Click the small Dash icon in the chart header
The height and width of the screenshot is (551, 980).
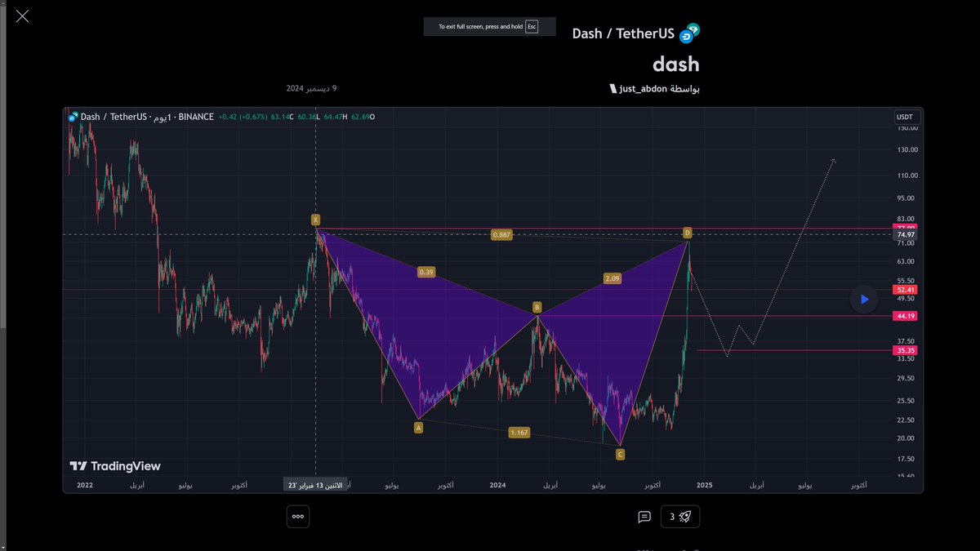[73, 117]
